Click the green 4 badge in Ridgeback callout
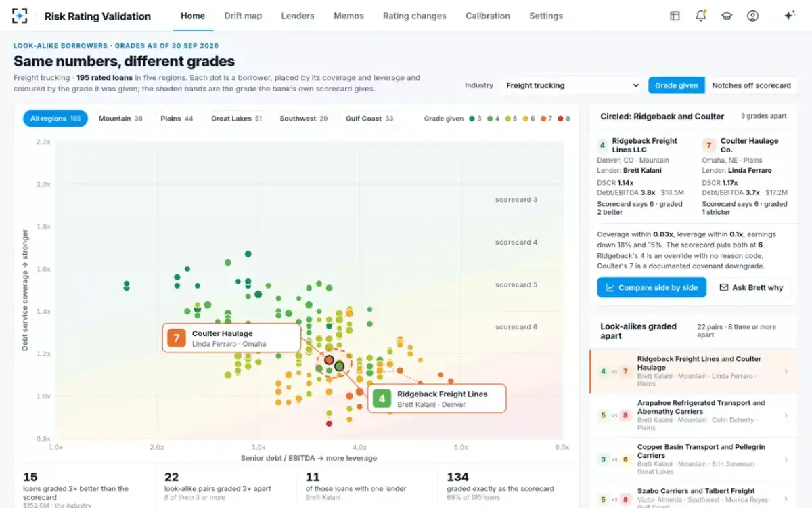812x508 pixels. tap(382, 399)
